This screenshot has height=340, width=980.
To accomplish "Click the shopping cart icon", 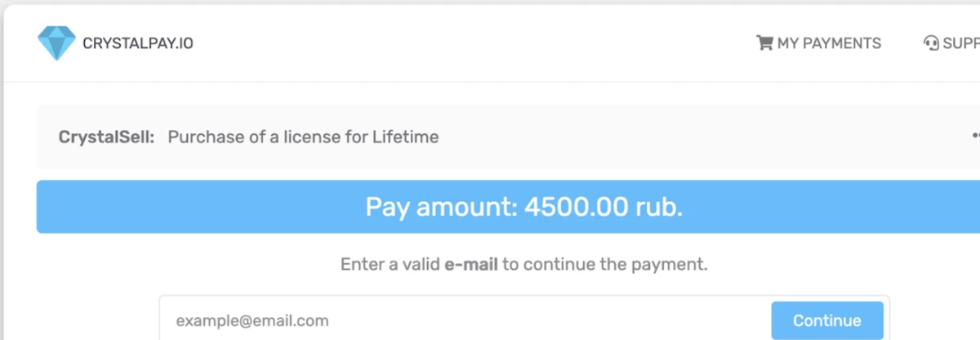I will pos(764,42).
